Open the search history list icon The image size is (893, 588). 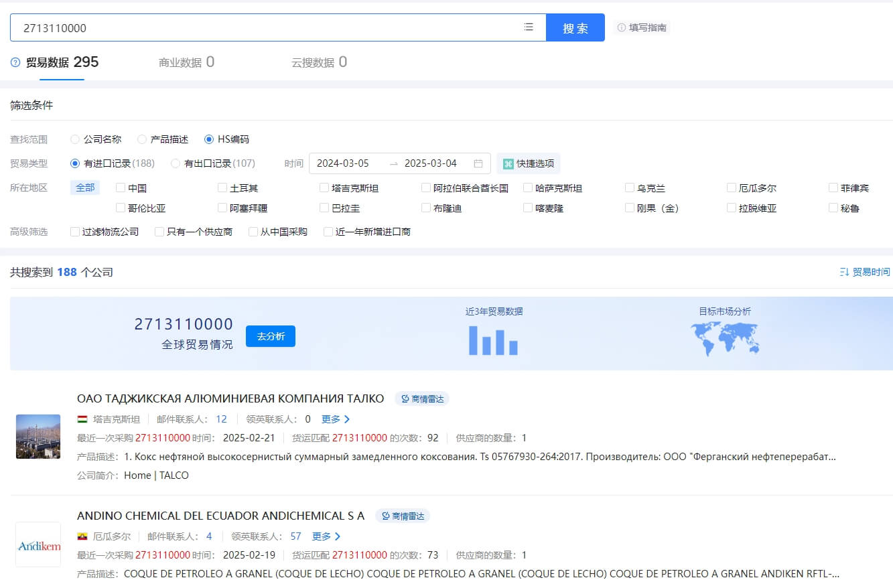click(529, 27)
